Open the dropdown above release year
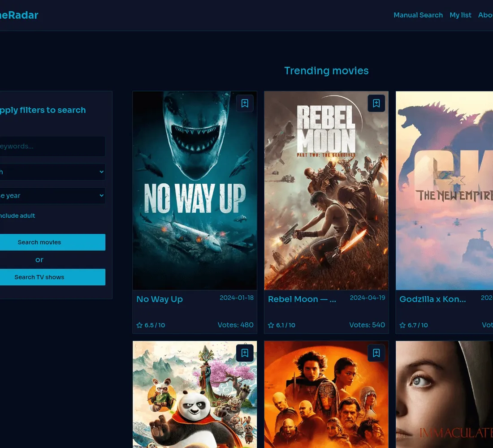This screenshot has width=493, height=448. tap(52, 172)
